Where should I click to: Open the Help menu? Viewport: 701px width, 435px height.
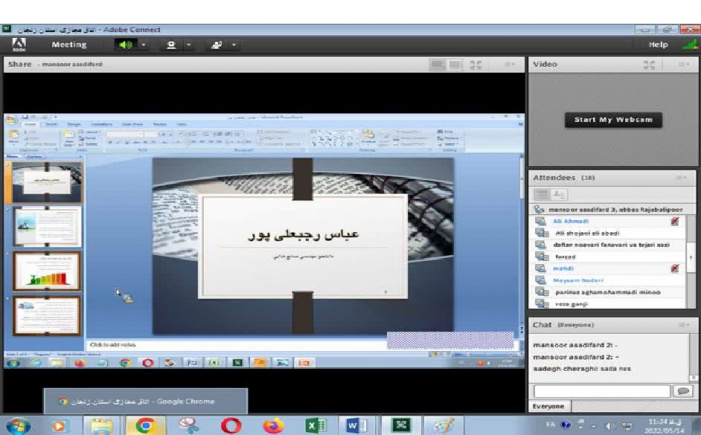pos(657,45)
